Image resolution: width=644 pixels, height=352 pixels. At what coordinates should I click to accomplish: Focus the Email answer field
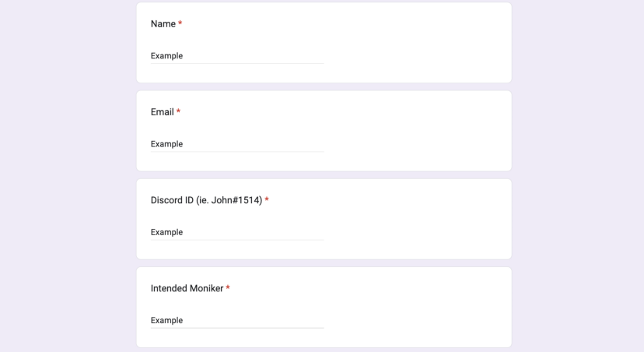pyautogui.click(x=236, y=144)
